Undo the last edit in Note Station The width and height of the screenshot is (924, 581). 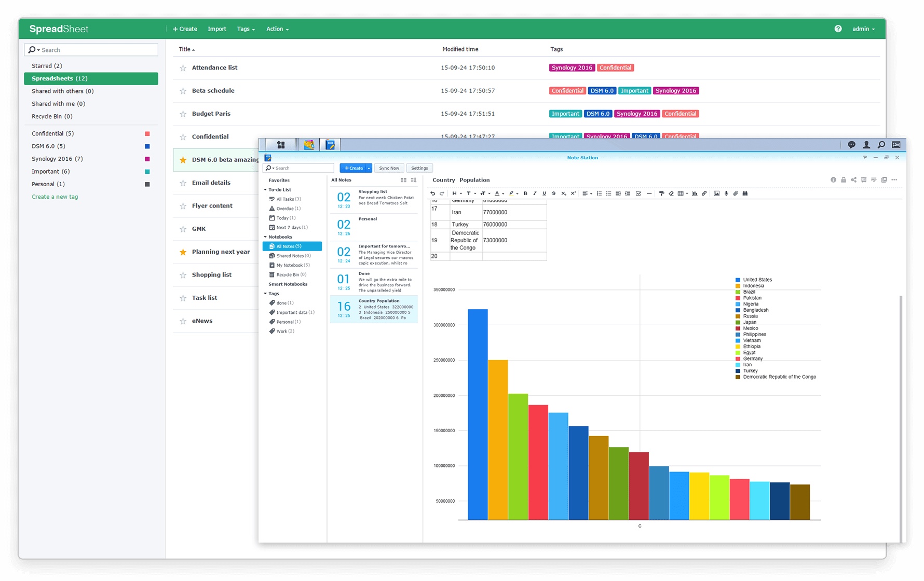432,193
